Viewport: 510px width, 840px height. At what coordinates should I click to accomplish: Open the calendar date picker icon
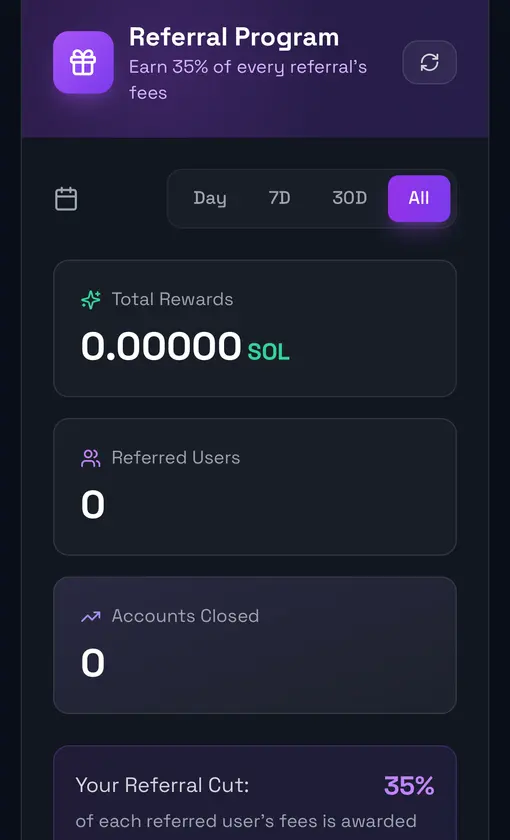[66, 199]
